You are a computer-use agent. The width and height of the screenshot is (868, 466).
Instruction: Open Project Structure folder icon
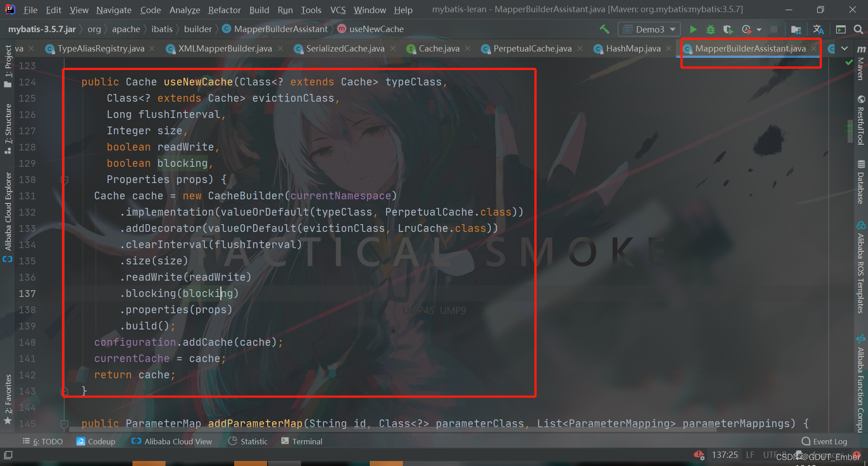click(x=796, y=29)
